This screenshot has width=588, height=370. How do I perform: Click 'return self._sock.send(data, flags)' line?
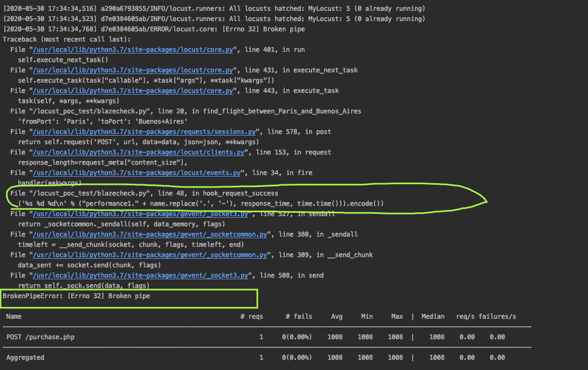(x=84, y=286)
